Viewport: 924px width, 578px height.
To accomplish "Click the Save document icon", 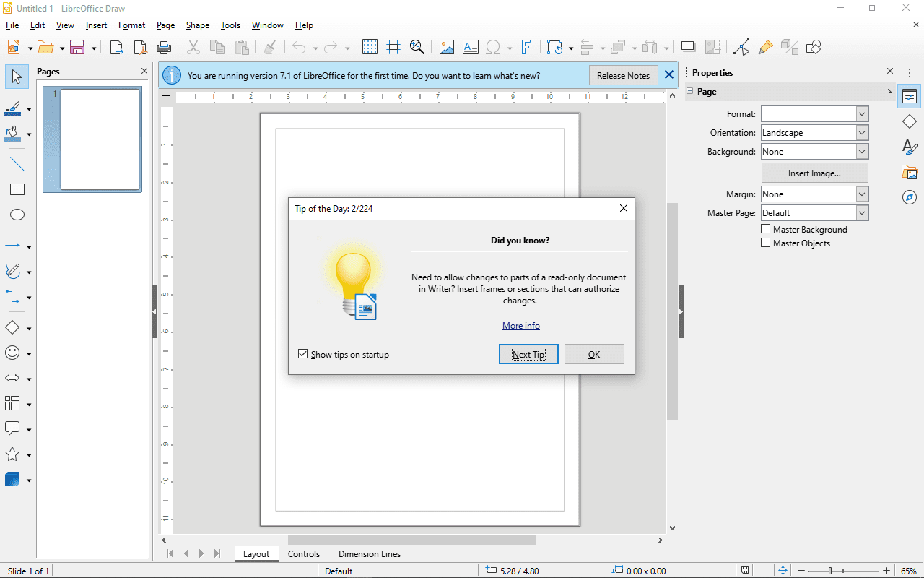I will pos(77,48).
